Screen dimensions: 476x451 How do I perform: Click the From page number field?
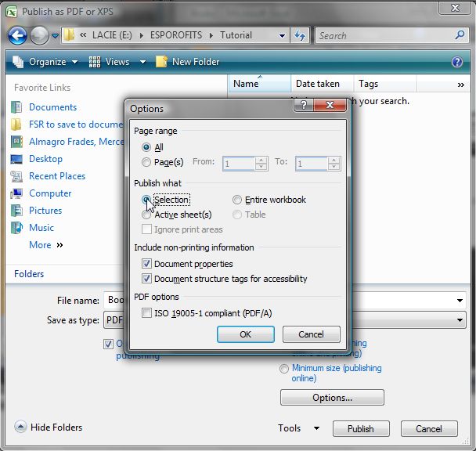click(239, 164)
